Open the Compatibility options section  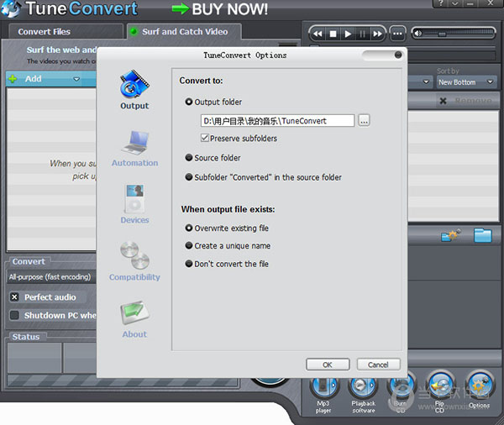[134, 261]
